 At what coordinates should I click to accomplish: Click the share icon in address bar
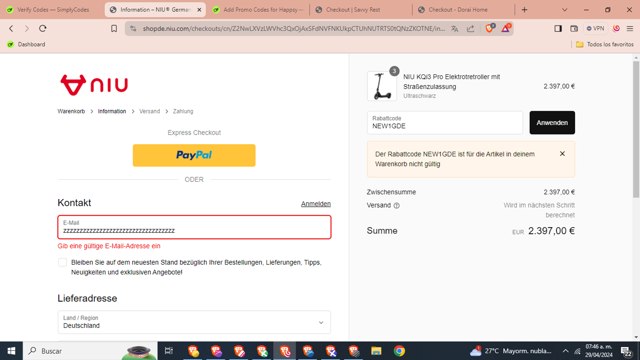coord(471,29)
